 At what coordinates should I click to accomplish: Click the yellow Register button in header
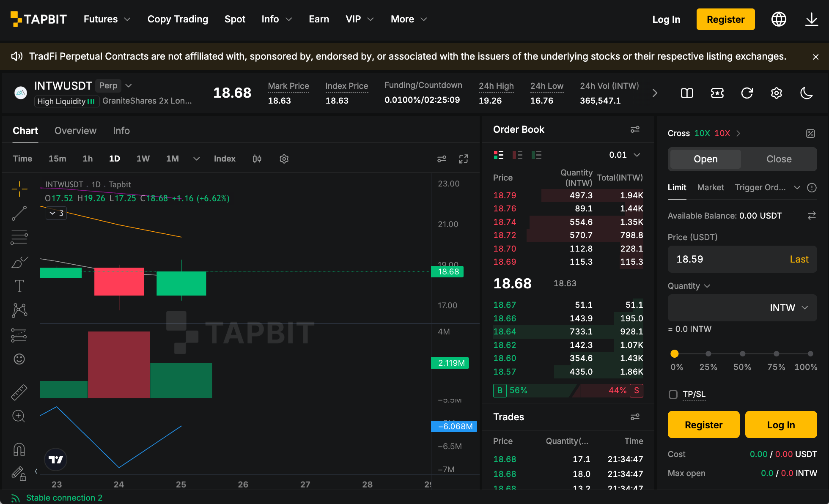tap(725, 19)
